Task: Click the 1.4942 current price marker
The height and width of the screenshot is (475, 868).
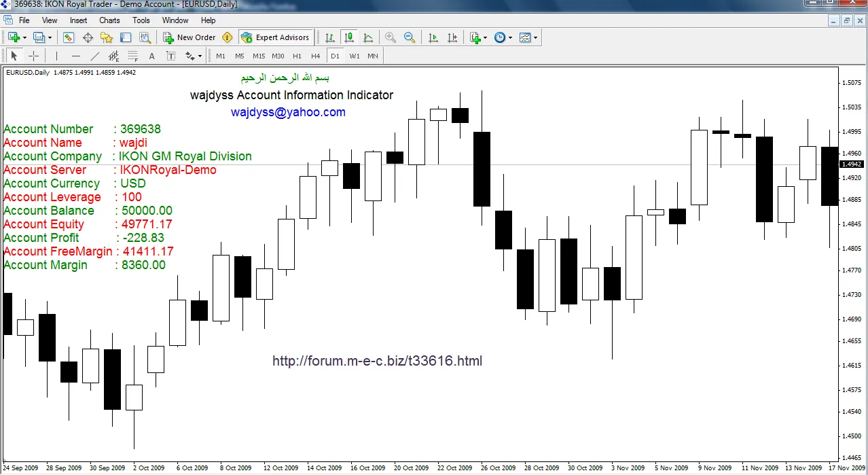Action: click(x=851, y=164)
